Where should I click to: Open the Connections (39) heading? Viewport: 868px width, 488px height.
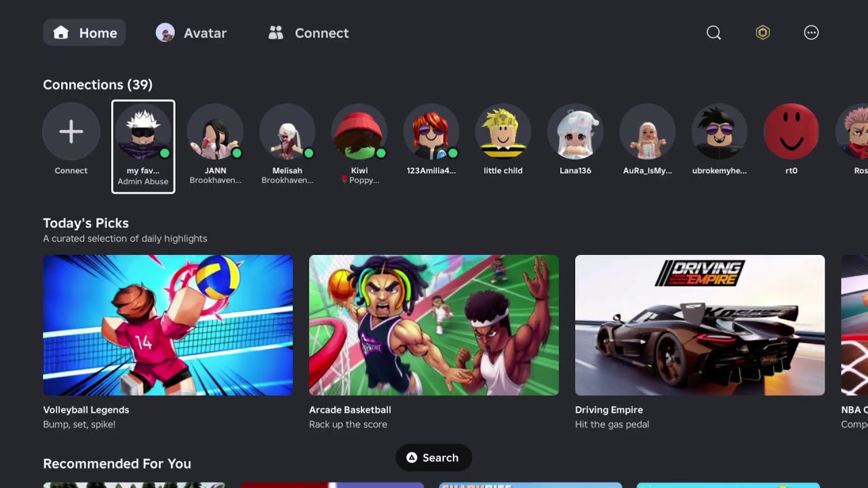[x=98, y=85]
